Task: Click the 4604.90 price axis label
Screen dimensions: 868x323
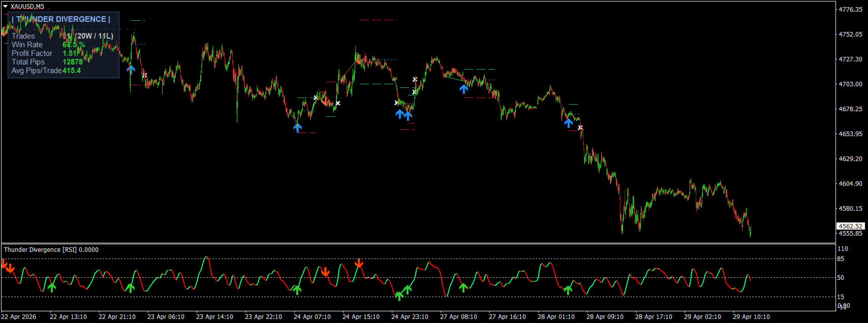Action: (850, 183)
